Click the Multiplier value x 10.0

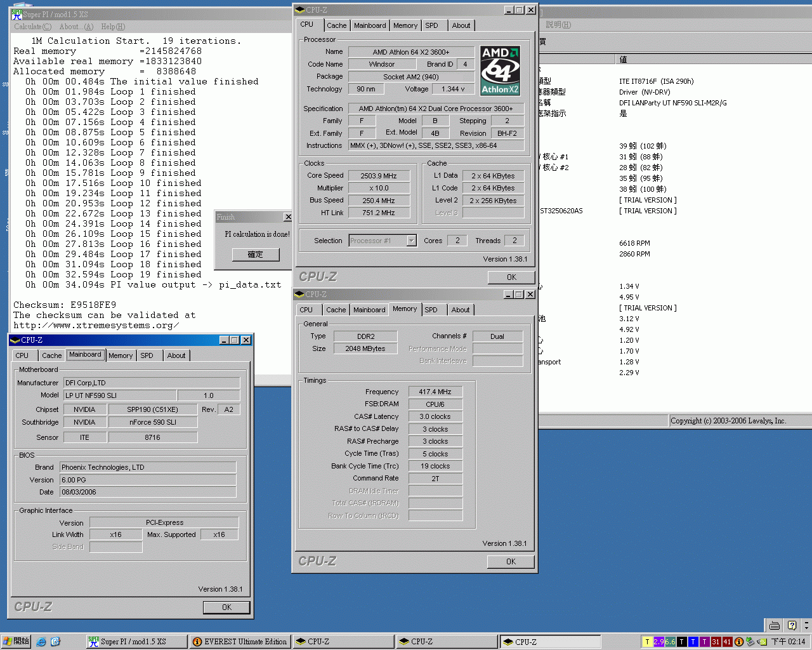coord(379,188)
